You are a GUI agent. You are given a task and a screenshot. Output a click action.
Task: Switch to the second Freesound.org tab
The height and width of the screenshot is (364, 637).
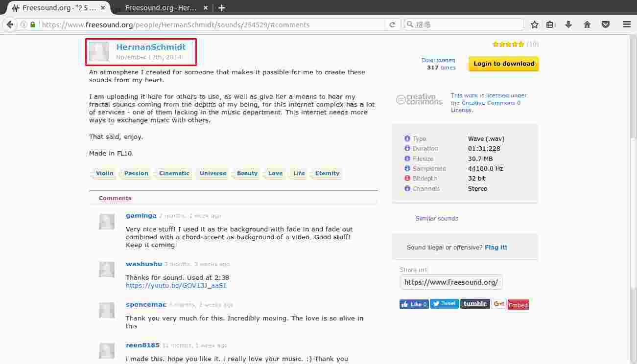coord(161,8)
